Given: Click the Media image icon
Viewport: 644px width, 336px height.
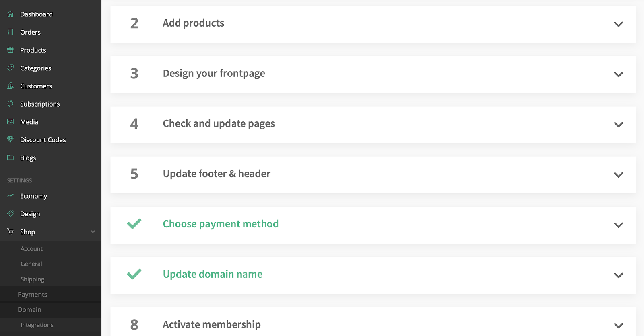Looking at the screenshot, I should 10,122.
